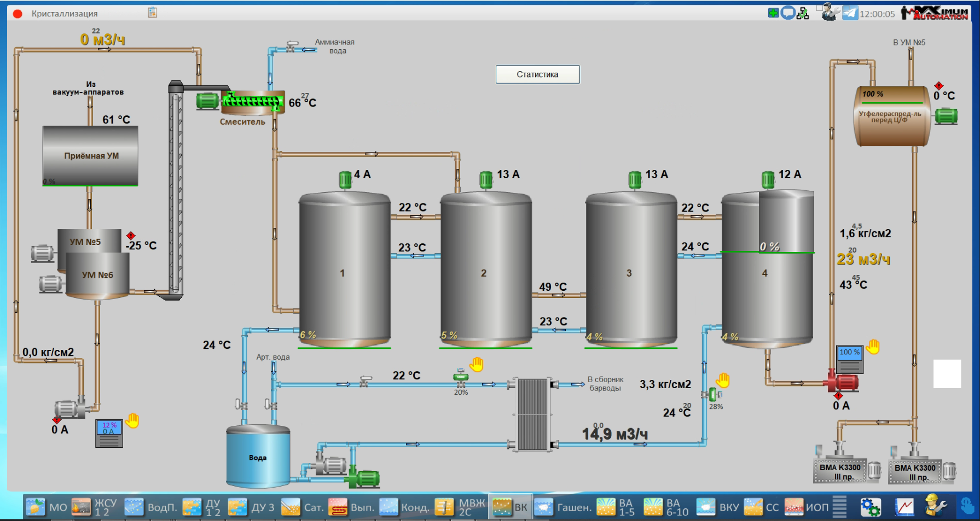This screenshot has height=521, width=980.
Task: Click the network status diagram icon
Action: tap(803, 13)
